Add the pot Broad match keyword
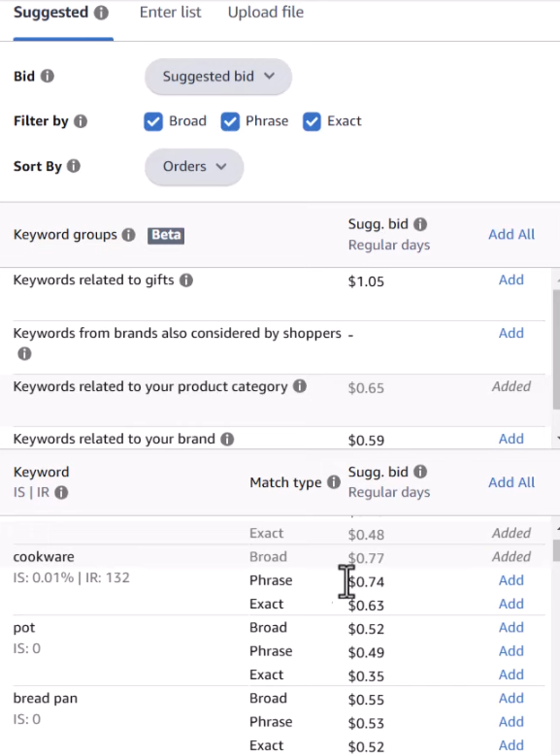 pos(511,628)
